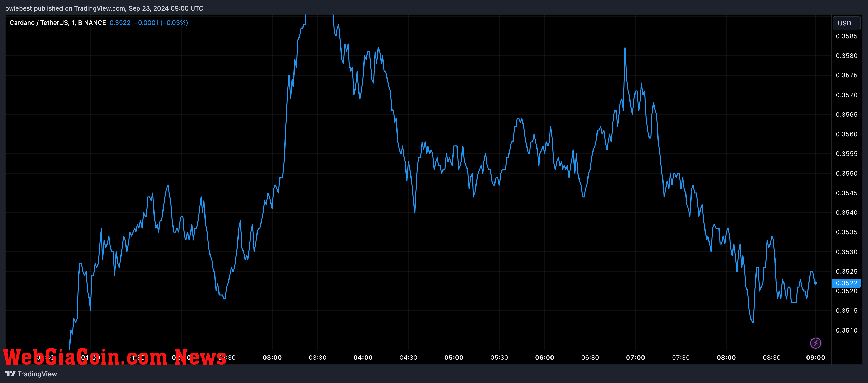This screenshot has height=383, width=868.
Task: Click the 0.3540 price axis label
Action: [846, 213]
